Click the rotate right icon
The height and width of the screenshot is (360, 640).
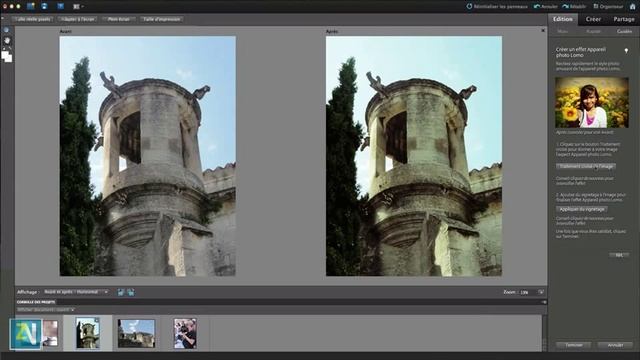pyautogui.click(x=131, y=292)
